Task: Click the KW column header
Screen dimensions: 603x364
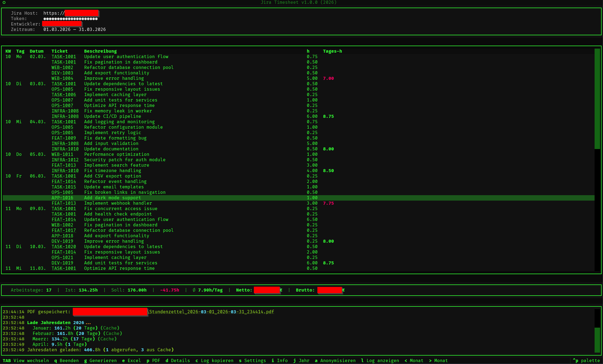Action: click(x=8, y=51)
